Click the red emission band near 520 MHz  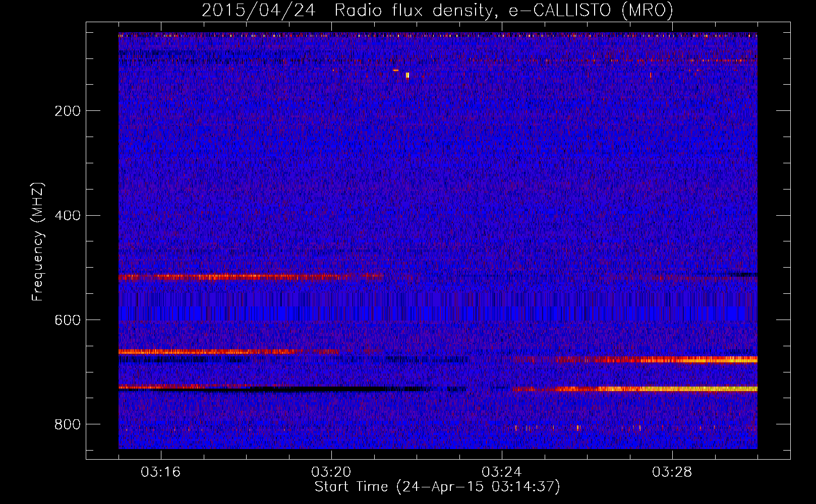click(251, 277)
